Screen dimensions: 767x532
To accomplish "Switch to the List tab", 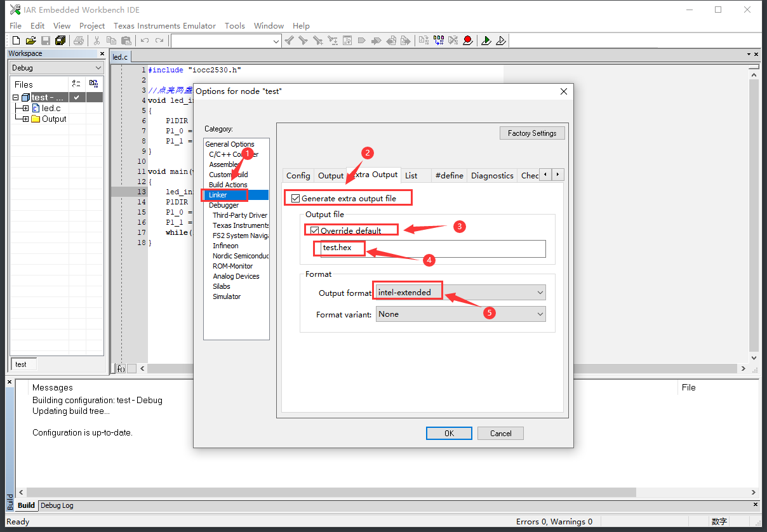I will click(411, 176).
